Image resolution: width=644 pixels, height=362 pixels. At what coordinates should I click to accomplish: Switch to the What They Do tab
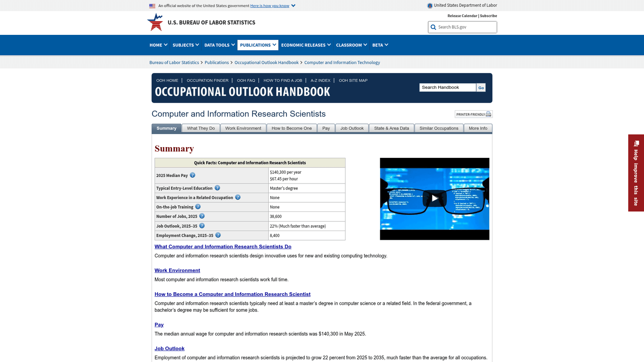coord(201,128)
